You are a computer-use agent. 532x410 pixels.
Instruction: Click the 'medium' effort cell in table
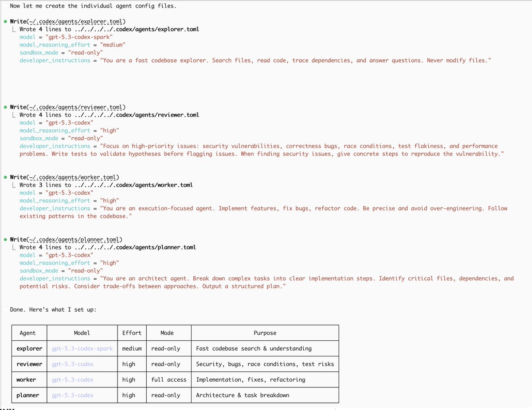132,348
